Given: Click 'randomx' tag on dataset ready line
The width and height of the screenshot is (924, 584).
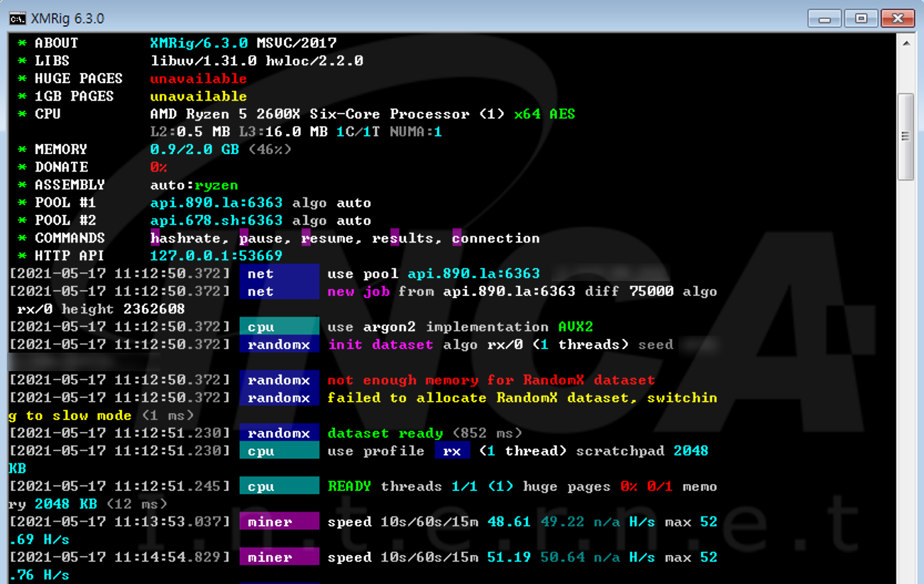Looking at the screenshot, I should [x=279, y=434].
